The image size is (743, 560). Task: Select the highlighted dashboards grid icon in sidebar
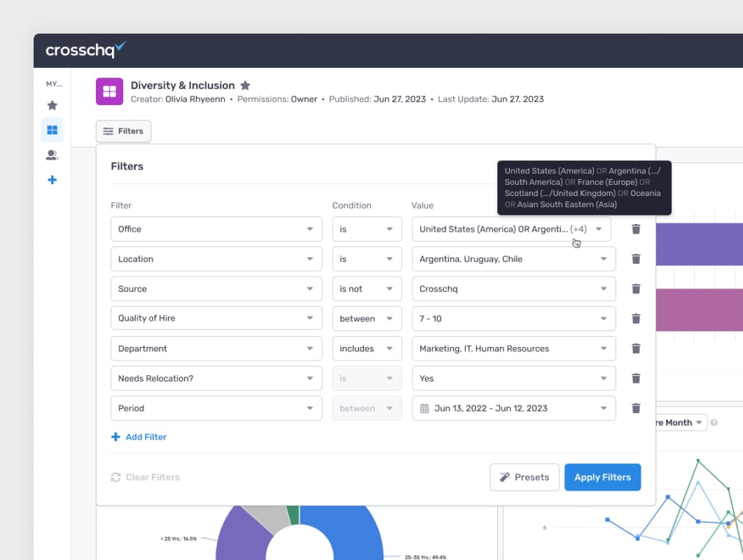51,129
